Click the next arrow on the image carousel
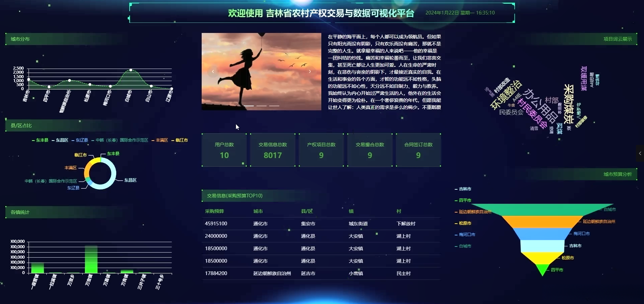 click(x=310, y=71)
